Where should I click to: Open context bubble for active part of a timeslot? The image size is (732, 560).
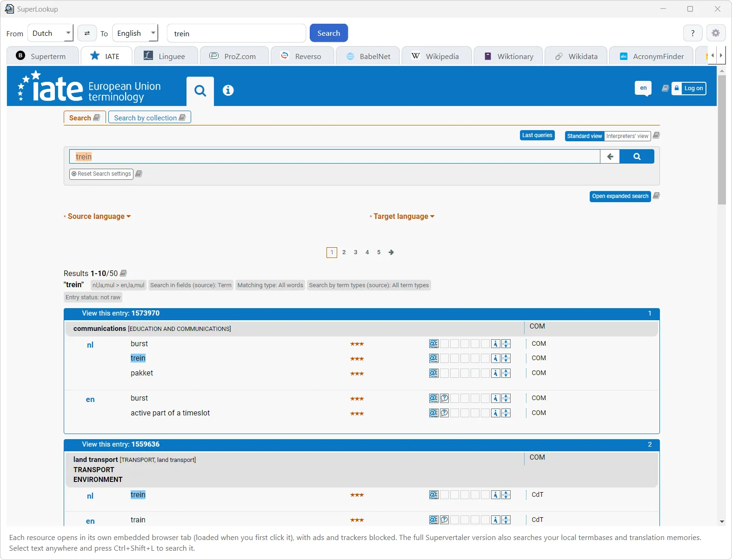[x=444, y=413]
